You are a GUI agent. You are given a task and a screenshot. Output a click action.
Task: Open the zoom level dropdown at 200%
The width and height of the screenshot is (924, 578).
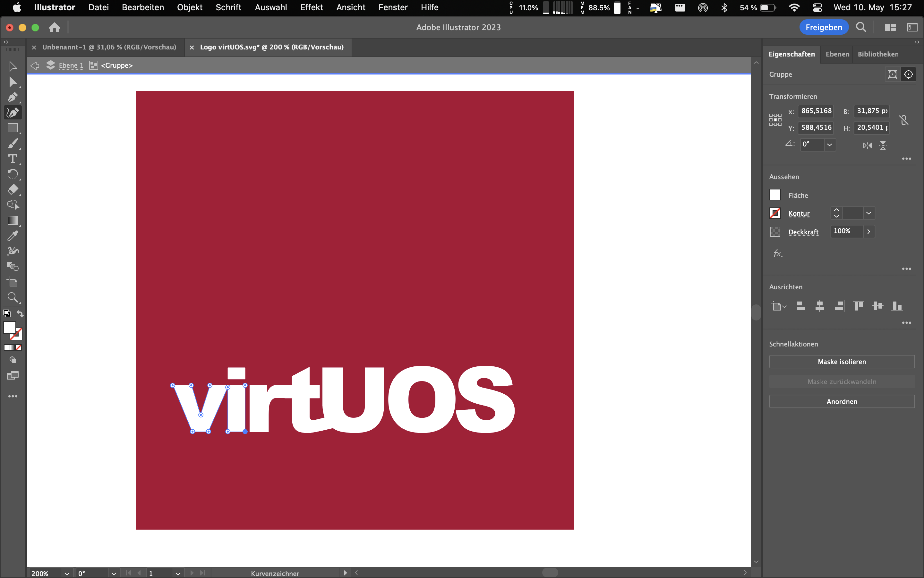click(x=67, y=574)
